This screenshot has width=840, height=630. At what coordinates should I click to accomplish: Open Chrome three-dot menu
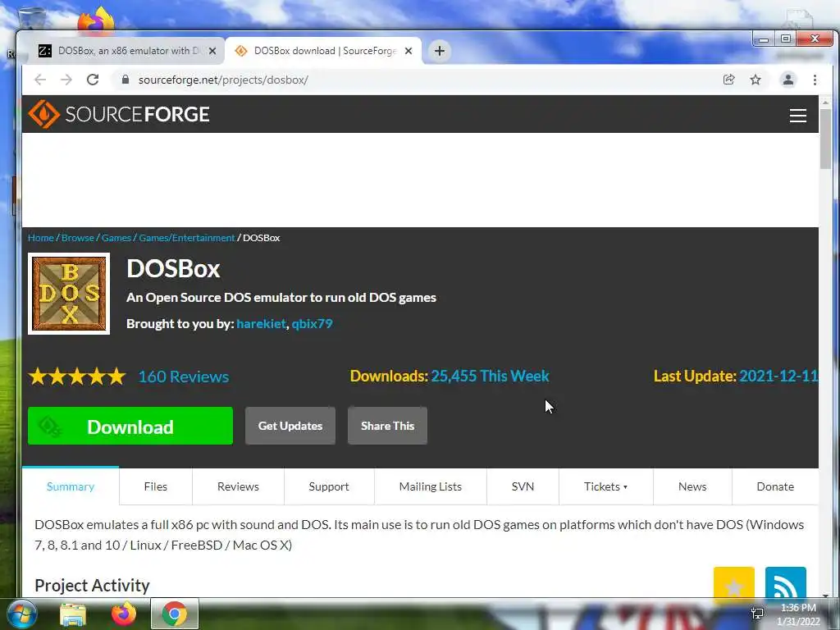point(815,80)
